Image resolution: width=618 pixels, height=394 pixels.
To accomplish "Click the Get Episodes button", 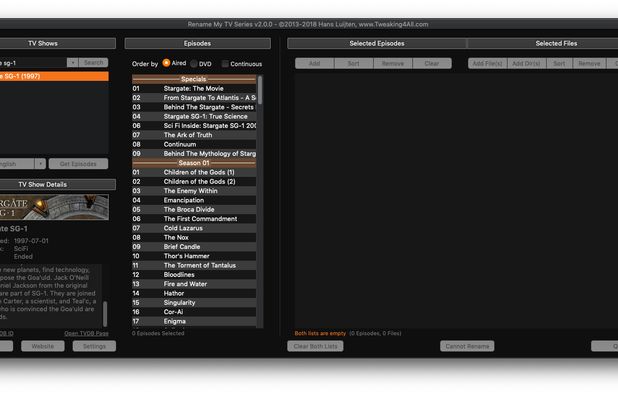I will tap(78, 164).
